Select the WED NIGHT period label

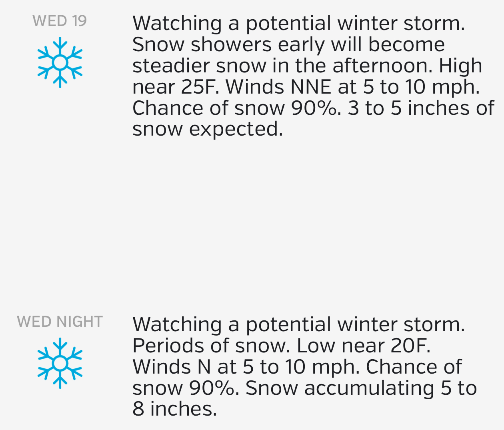[x=60, y=322]
